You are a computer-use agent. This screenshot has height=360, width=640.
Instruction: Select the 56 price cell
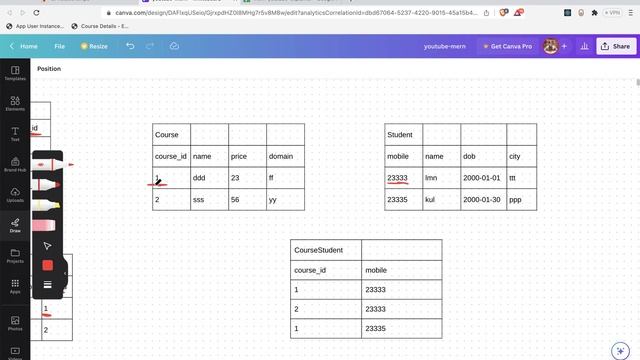click(247, 200)
